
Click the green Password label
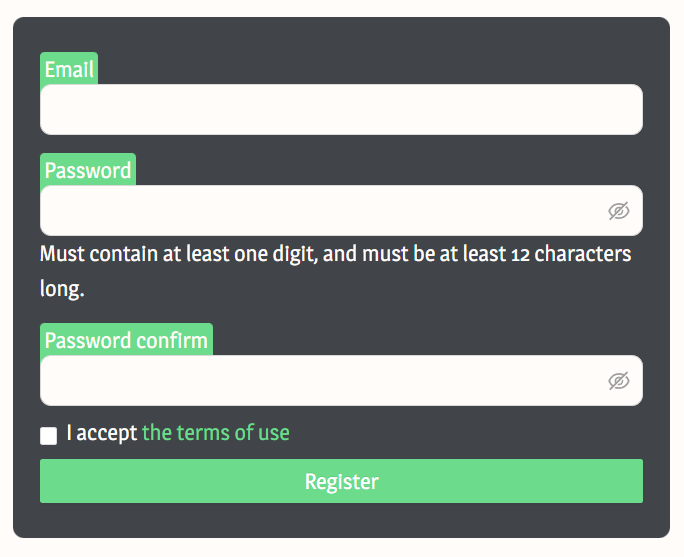tap(88, 170)
